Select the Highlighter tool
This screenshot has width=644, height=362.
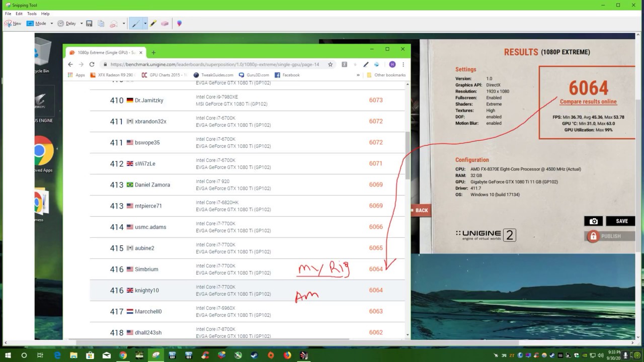153,24
